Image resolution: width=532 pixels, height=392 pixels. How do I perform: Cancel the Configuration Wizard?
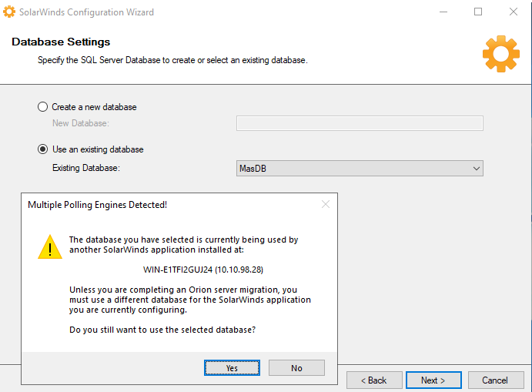tap(496, 380)
